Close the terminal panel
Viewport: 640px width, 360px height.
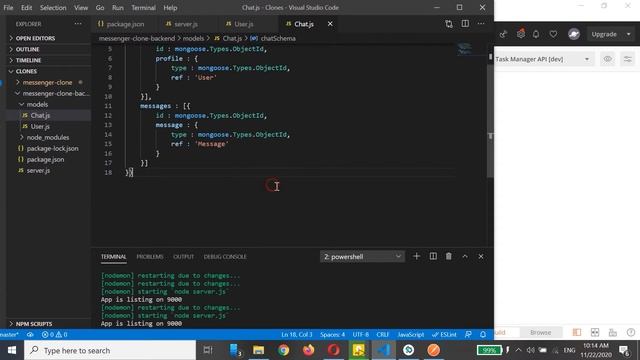[481, 256]
